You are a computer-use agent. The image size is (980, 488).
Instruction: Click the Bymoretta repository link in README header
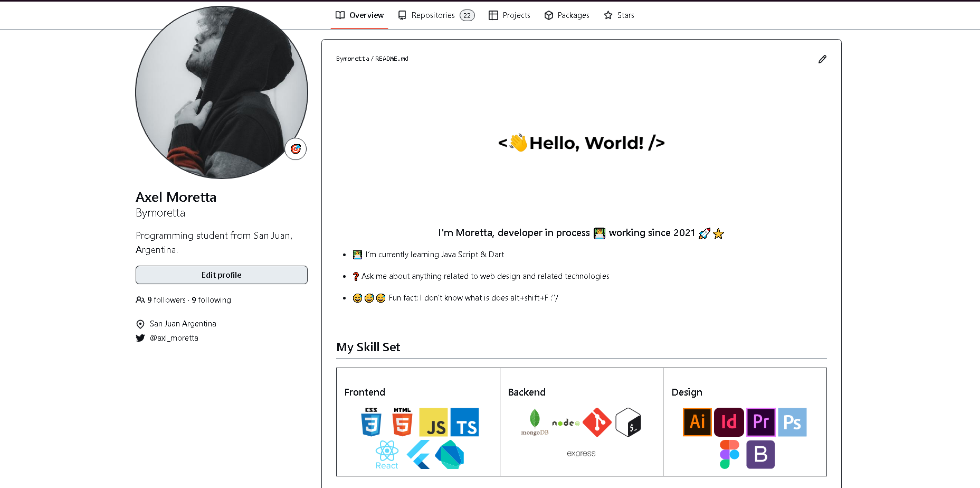(353, 59)
